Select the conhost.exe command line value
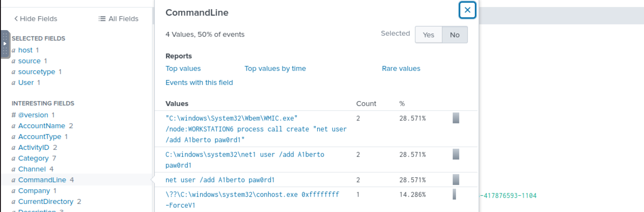Viewport: 644px width, 212px height. click(252, 200)
